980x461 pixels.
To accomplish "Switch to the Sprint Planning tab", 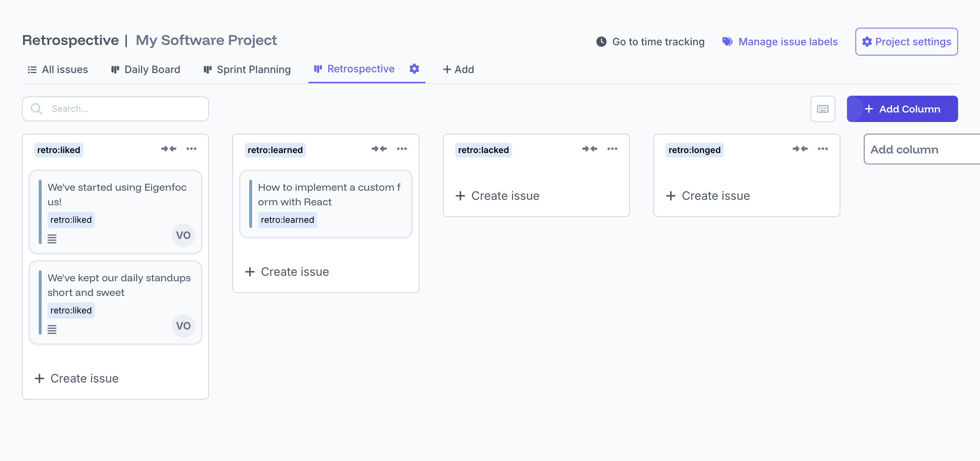I will (247, 70).
